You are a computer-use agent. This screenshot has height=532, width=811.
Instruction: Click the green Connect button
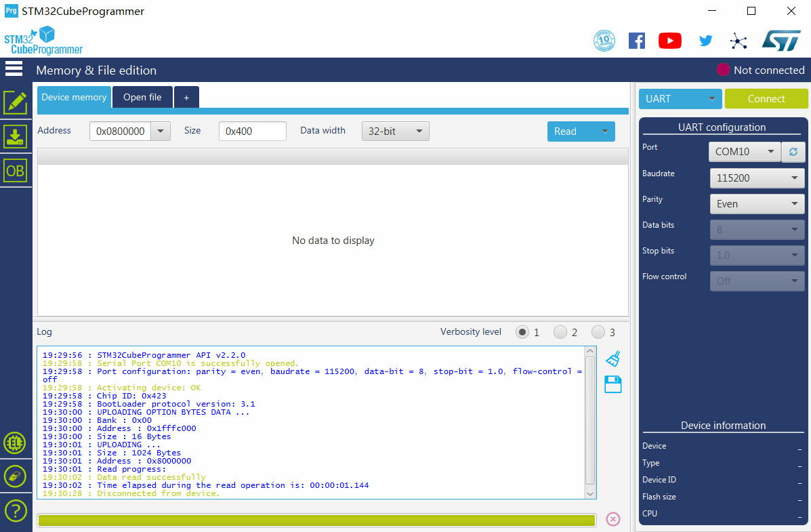766,99
